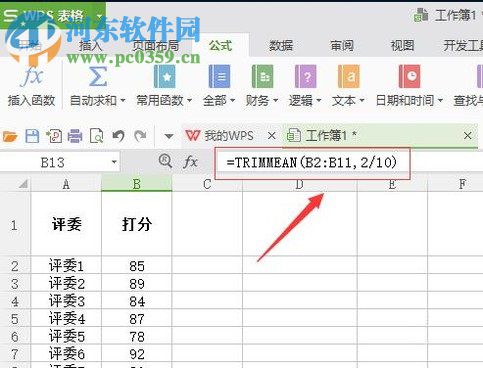Expand the 逻辑 dropdown arrow

pyautogui.click(x=319, y=100)
